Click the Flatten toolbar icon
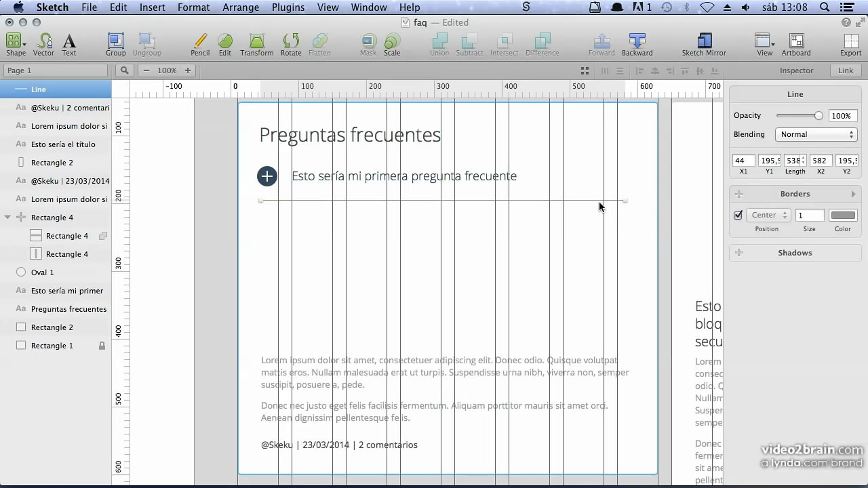868x488 pixels. point(319,45)
